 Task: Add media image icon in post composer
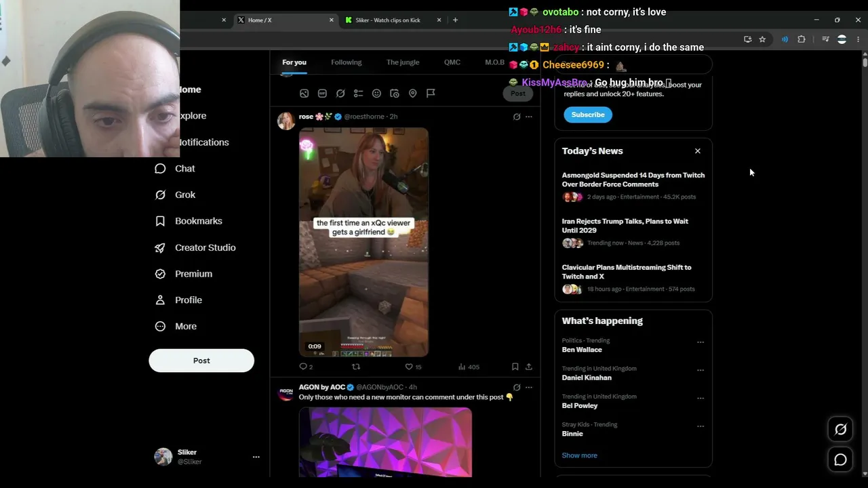point(304,94)
